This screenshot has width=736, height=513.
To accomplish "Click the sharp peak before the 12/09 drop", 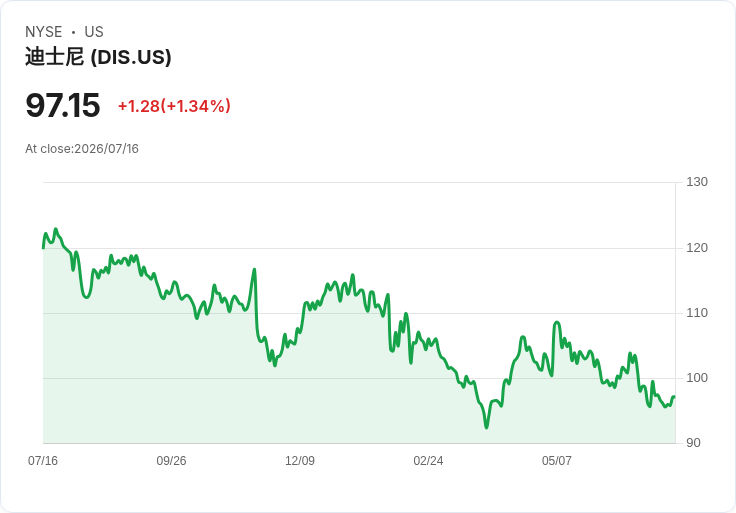I will click(x=254, y=269).
